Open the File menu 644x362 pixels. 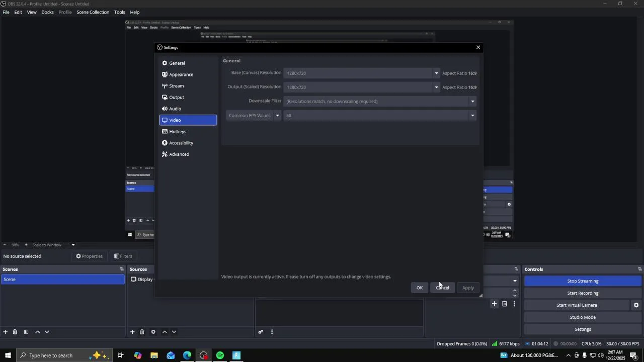6,12
